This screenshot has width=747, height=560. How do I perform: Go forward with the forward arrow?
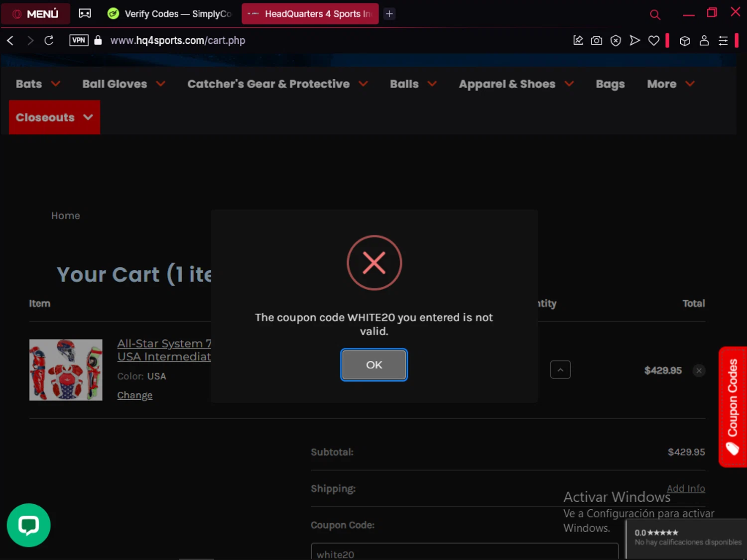pos(30,40)
